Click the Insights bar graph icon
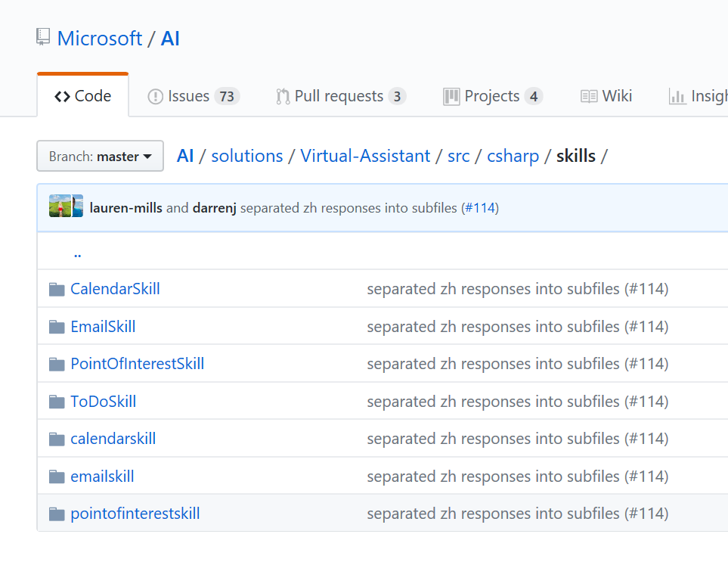The height and width of the screenshot is (562, 728). pos(677,97)
